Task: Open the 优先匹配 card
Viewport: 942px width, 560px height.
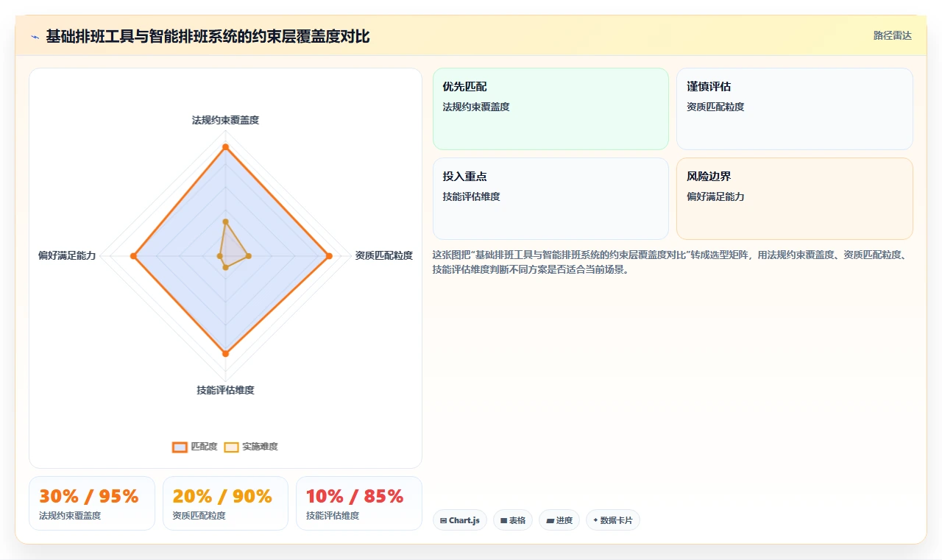Action: pos(550,109)
